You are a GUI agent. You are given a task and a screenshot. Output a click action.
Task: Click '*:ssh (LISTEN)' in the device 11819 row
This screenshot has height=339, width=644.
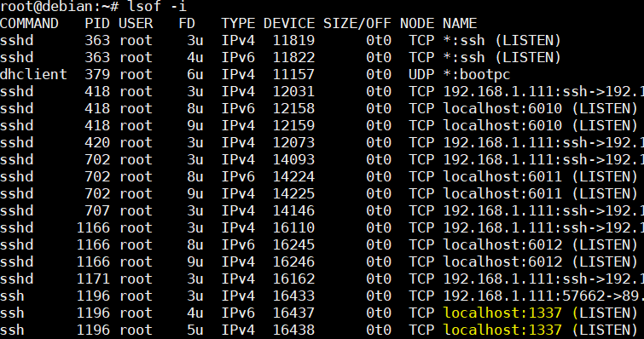502,40
